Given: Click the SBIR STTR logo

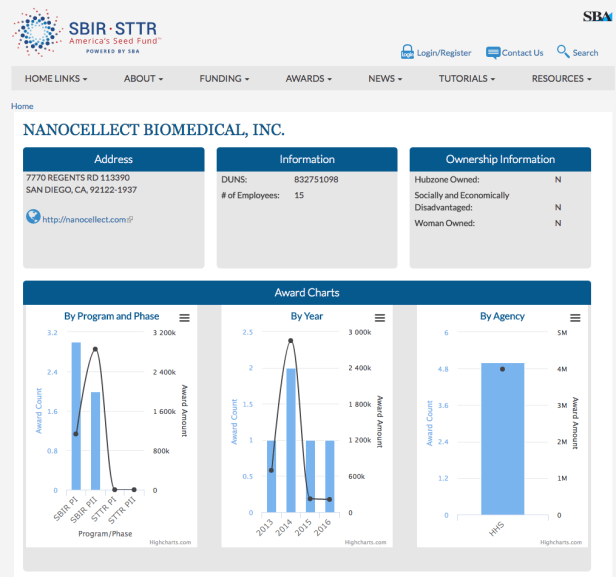Looking at the screenshot, I should 88,34.
